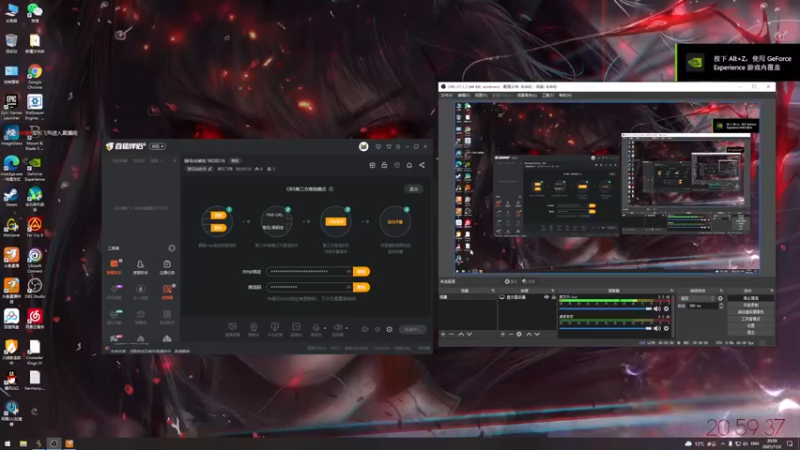Open the gift box icon in streaming companion header
Viewport: 800px width, 450px height.
(x=372, y=165)
